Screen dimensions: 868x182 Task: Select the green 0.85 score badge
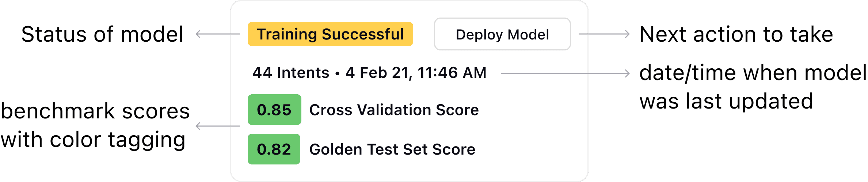274,110
